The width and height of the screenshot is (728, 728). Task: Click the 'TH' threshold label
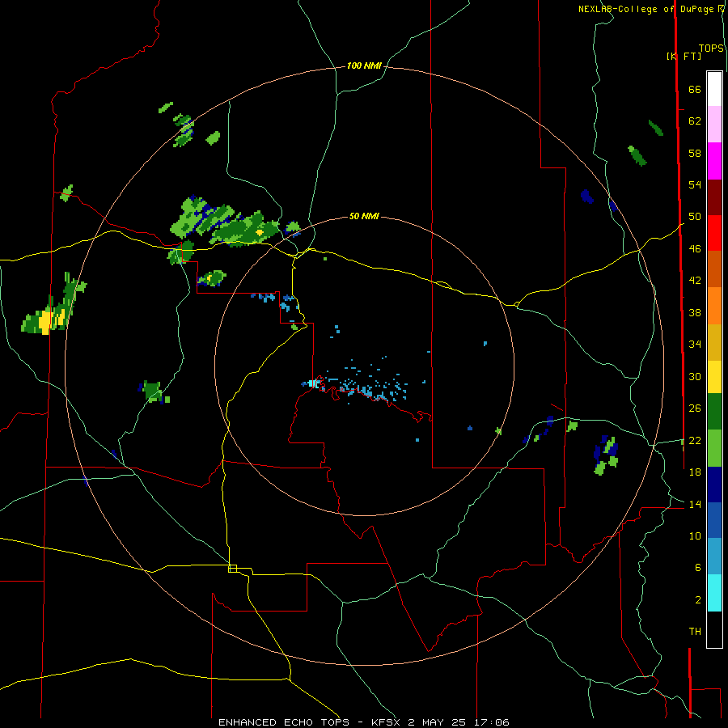pos(695,632)
